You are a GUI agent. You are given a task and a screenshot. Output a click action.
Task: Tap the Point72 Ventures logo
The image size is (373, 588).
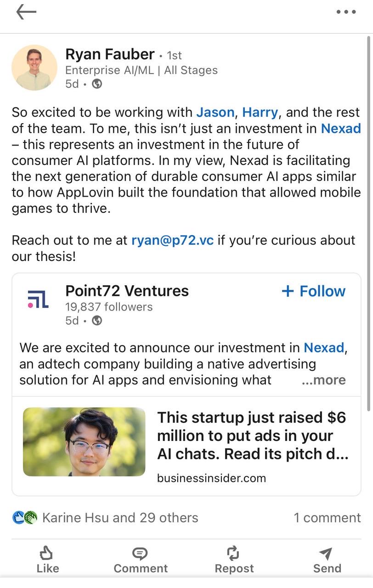click(38, 299)
